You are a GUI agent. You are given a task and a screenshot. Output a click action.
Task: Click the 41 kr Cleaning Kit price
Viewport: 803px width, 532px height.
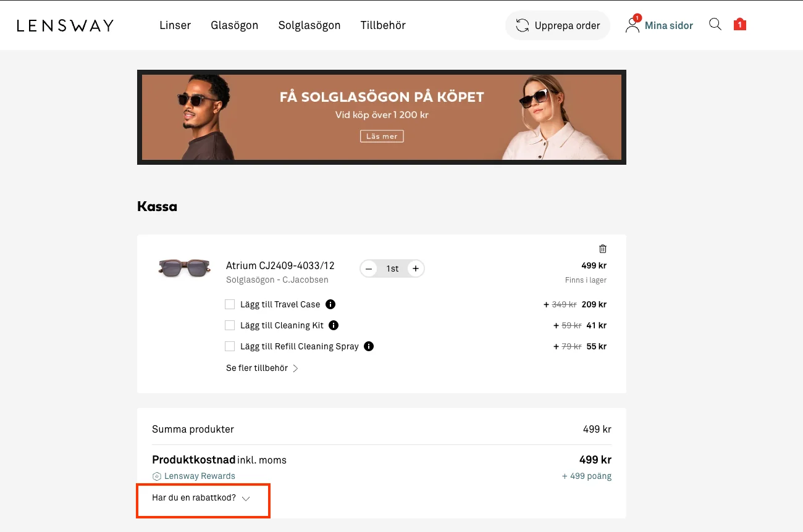(597, 325)
